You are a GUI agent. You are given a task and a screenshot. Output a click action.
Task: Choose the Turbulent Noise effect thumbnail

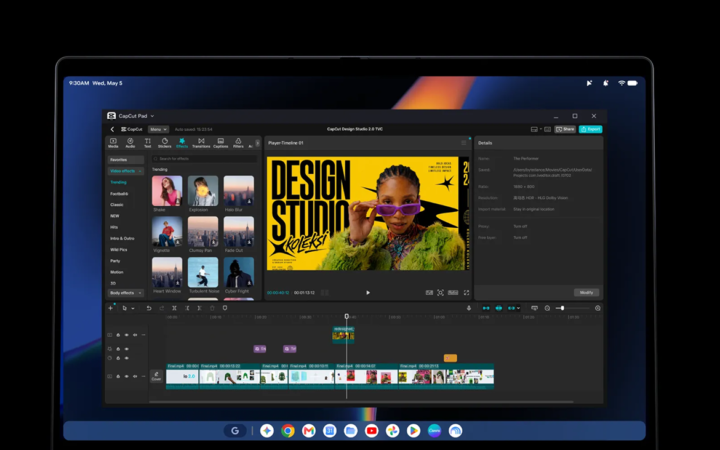tap(203, 272)
